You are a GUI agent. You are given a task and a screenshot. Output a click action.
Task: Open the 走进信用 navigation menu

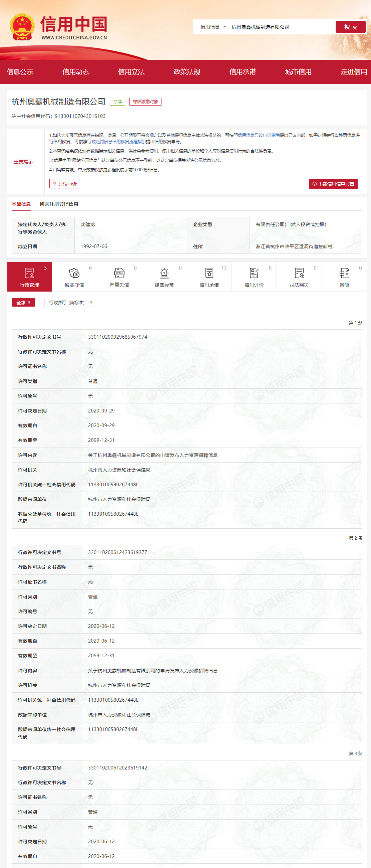click(x=354, y=72)
